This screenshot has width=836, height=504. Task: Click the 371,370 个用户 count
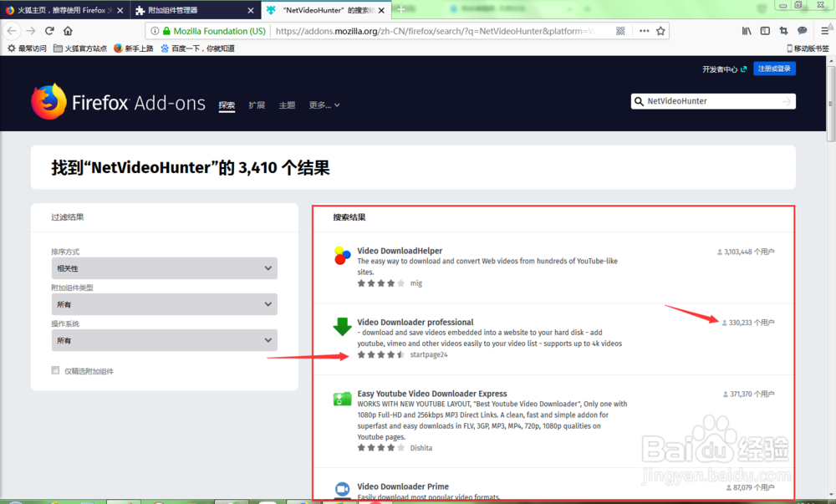point(748,395)
